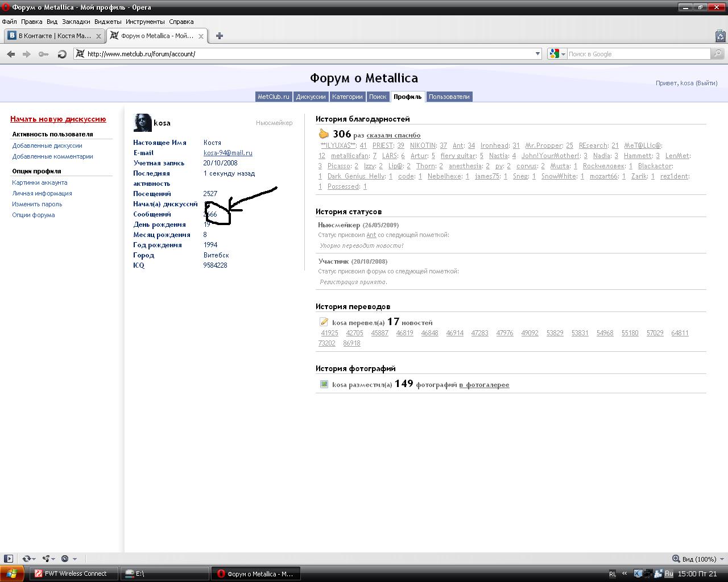Click the Windows Start button
This screenshot has width=728, height=582.
pos(12,573)
